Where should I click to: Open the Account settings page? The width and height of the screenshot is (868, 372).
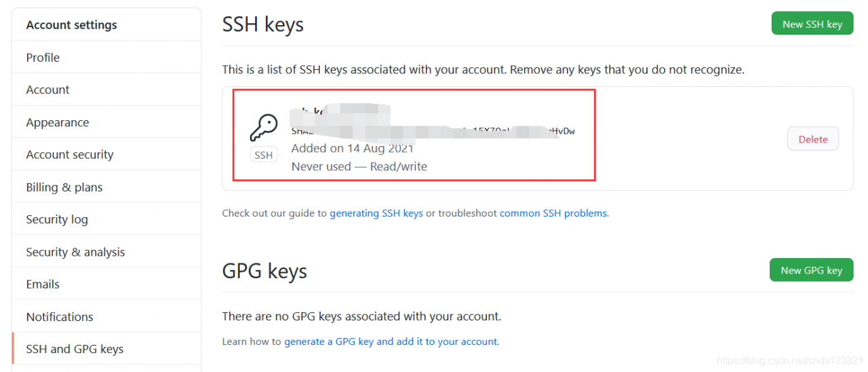(x=47, y=90)
